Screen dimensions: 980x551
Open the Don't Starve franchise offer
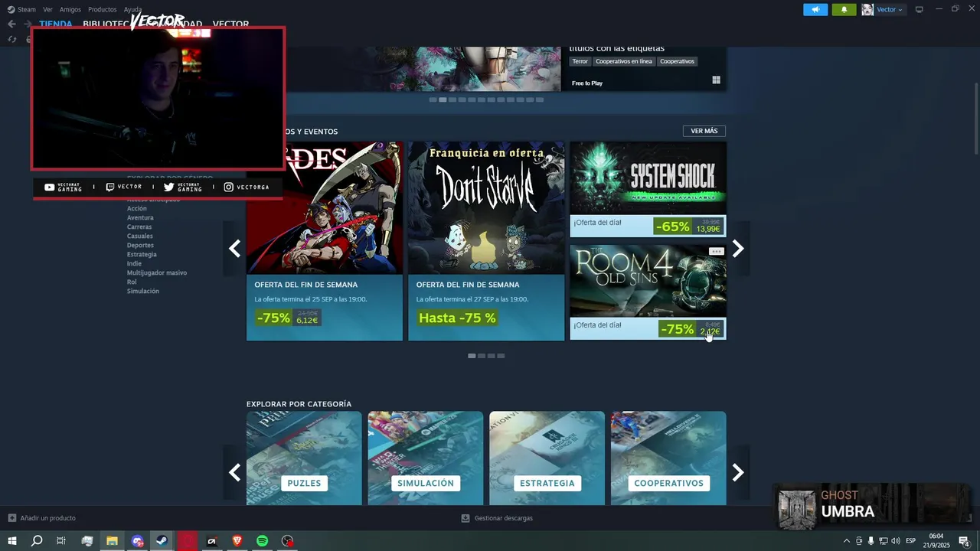pyautogui.click(x=486, y=241)
